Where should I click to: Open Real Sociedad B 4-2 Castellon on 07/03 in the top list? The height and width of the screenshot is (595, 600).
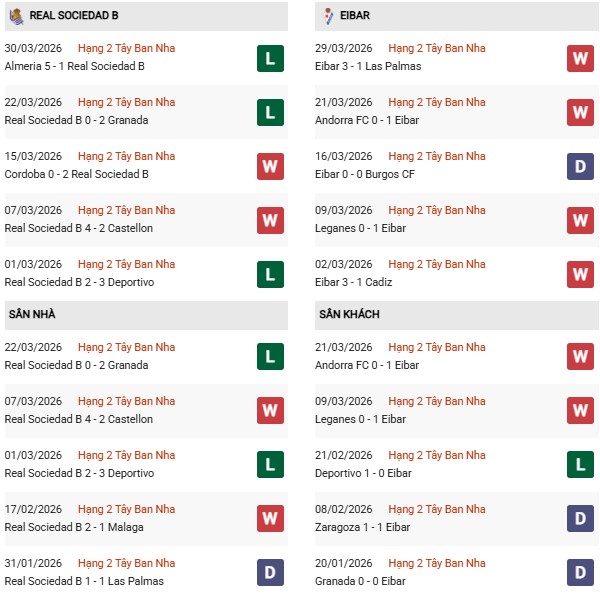[79, 228]
